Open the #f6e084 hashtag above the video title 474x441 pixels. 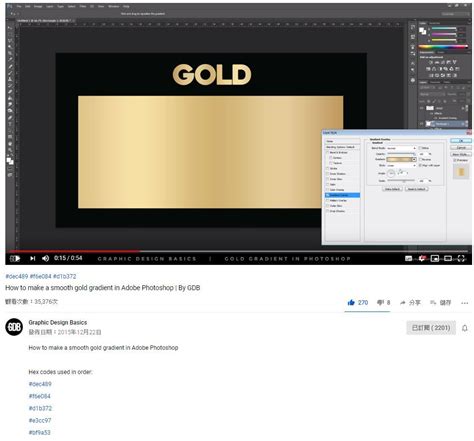pyautogui.click(x=41, y=276)
